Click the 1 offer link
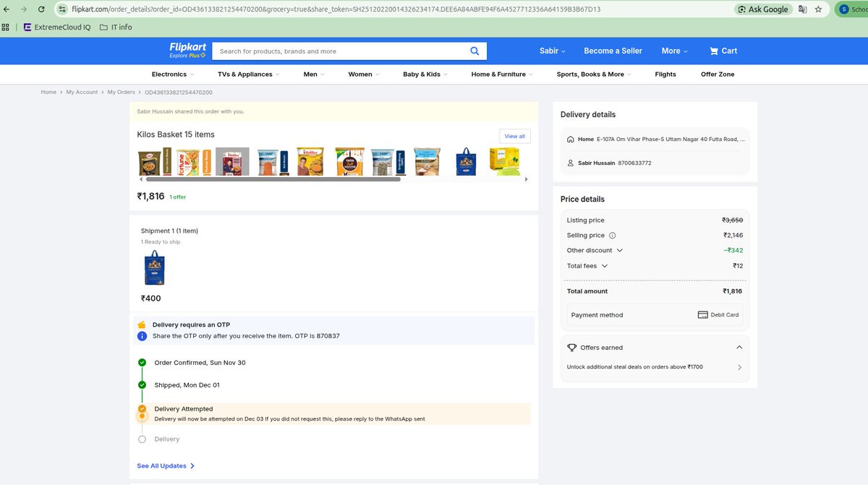Screen dimensions: 868x485 click(x=178, y=197)
